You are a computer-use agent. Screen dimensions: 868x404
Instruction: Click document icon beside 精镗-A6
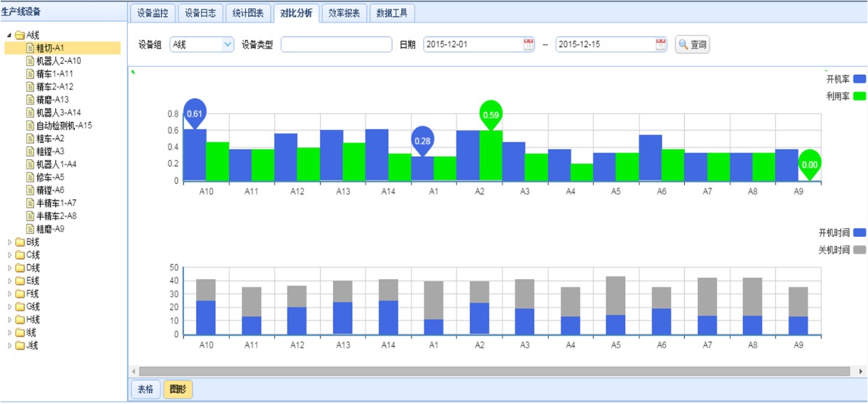(x=30, y=190)
